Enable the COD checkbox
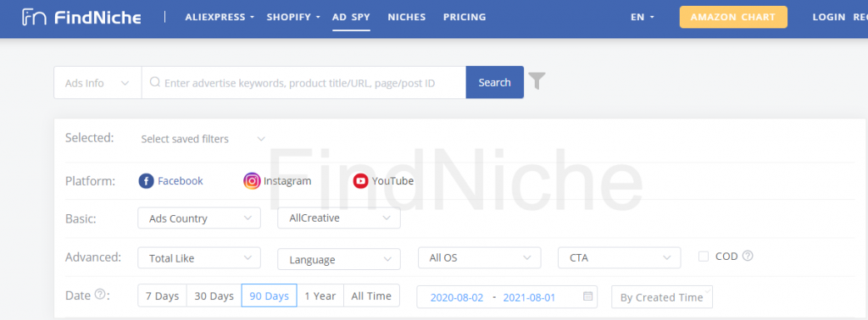Image resolution: width=868 pixels, height=320 pixels. pos(704,257)
